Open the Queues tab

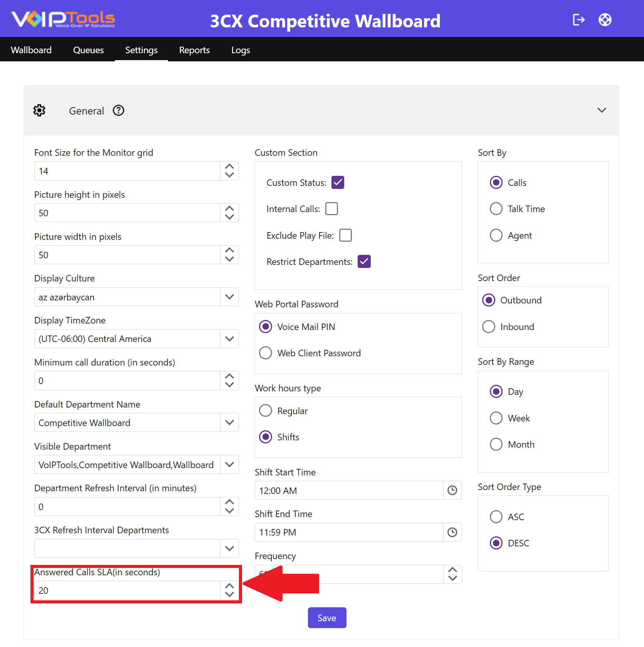[88, 50]
